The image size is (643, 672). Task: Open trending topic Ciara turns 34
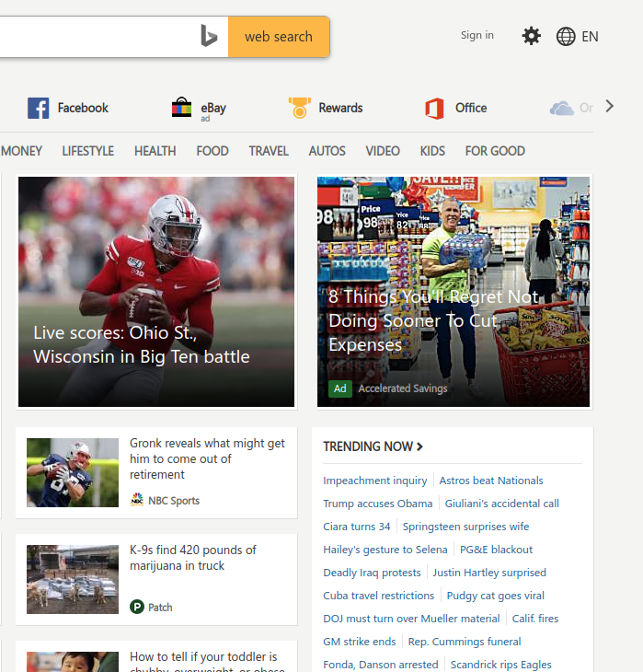tap(356, 527)
